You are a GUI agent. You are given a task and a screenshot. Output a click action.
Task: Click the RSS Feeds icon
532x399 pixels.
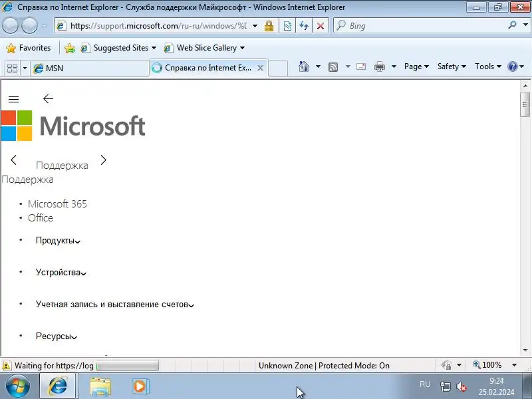click(x=333, y=67)
